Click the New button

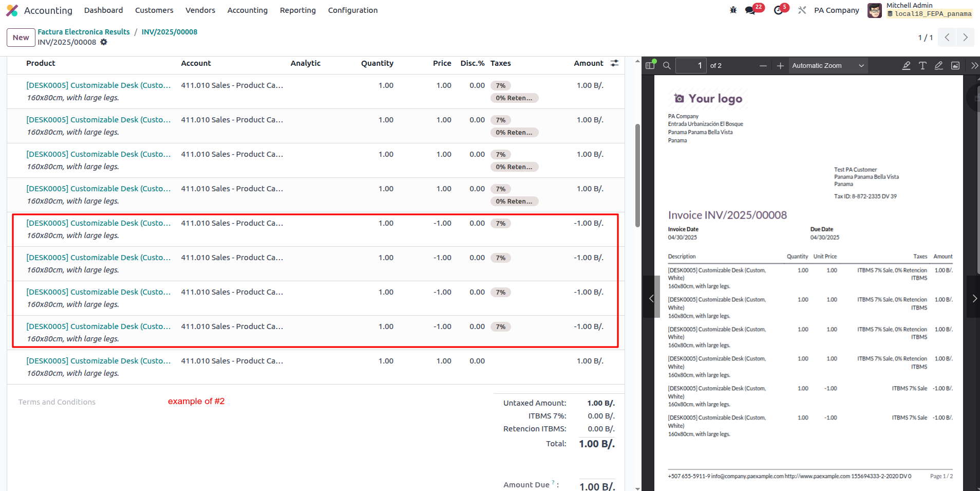pyautogui.click(x=21, y=38)
